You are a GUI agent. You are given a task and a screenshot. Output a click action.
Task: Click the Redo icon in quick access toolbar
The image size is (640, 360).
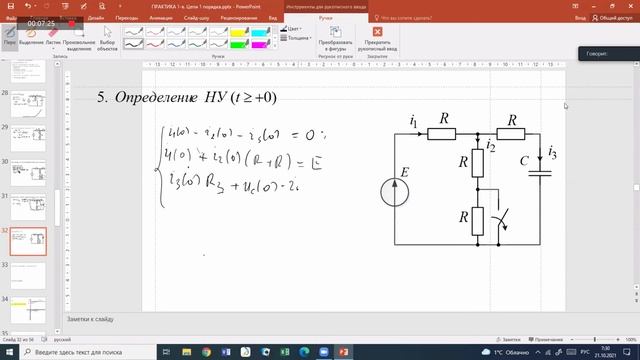(46, 6)
